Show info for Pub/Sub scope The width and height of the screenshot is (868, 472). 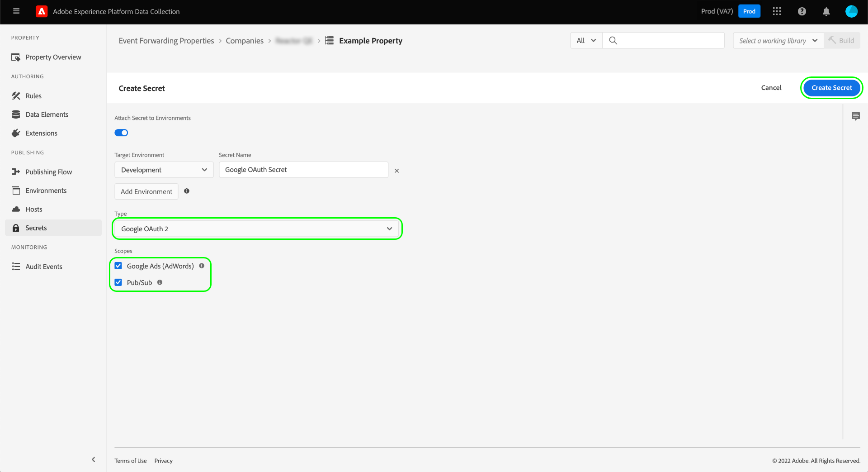tap(160, 282)
